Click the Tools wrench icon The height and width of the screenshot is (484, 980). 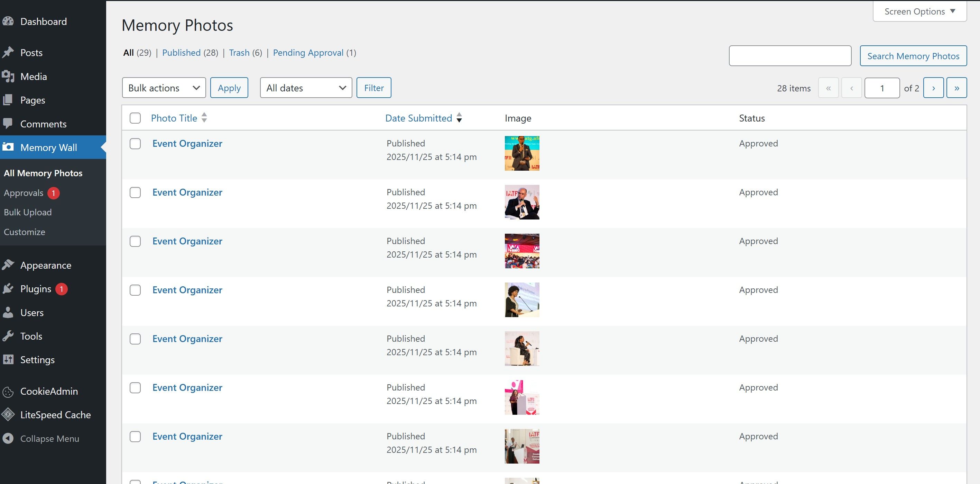pyautogui.click(x=8, y=336)
